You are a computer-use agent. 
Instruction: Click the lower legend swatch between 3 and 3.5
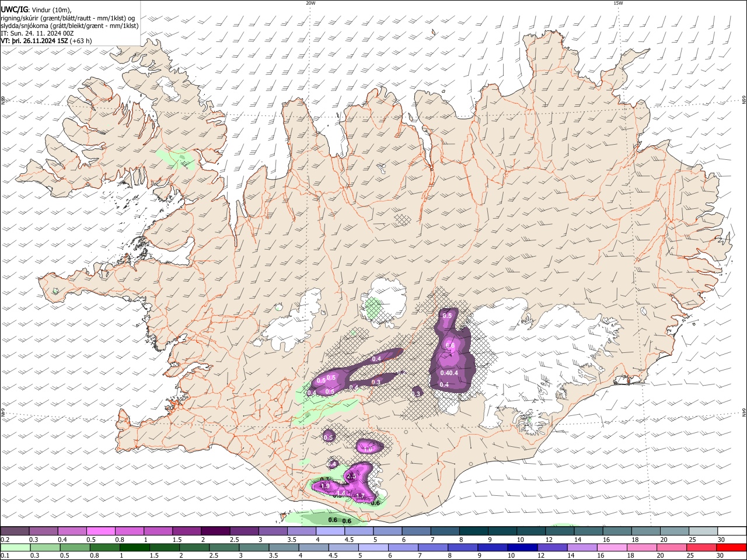253,548
